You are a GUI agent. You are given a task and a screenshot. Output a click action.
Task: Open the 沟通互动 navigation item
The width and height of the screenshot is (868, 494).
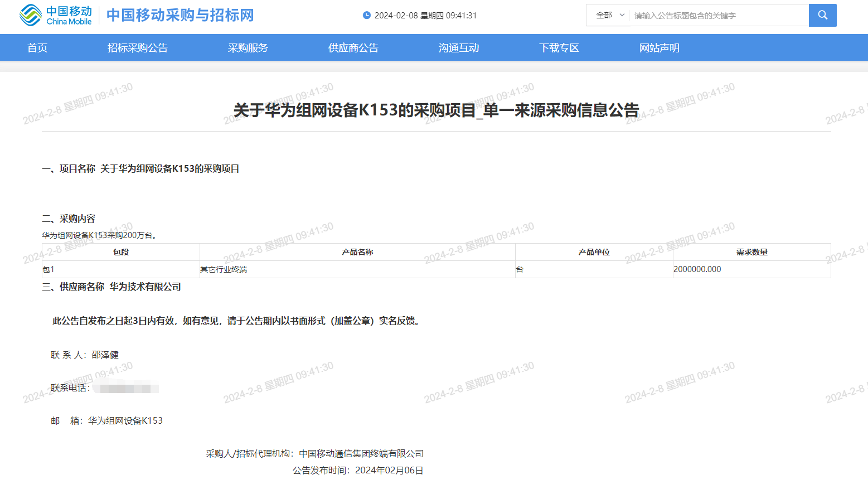click(459, 48)
